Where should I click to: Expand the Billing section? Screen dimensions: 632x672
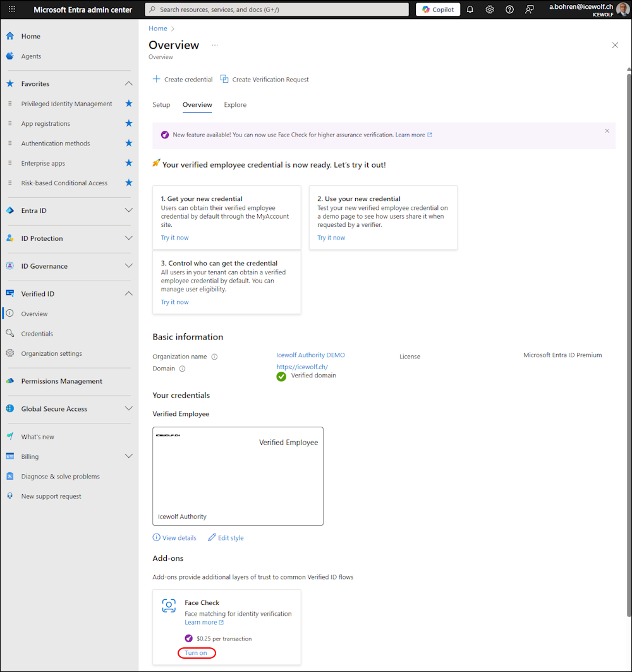(128, 456)
